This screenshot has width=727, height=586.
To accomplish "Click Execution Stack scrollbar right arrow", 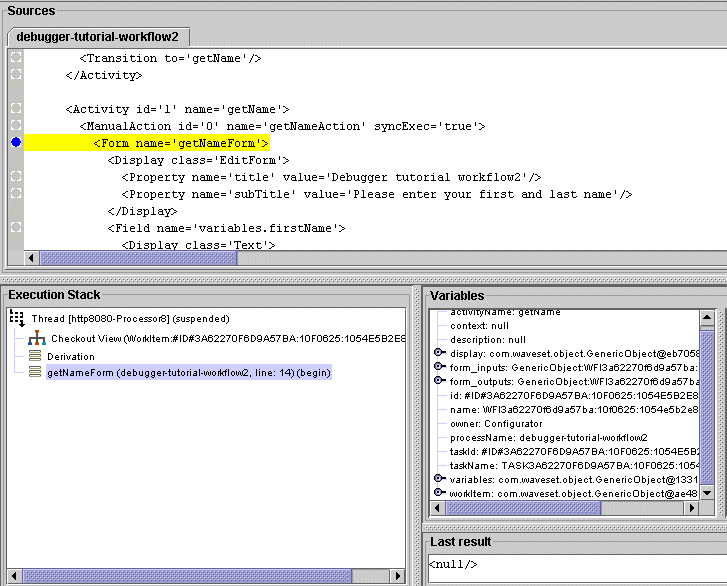I will tap(397, 576).
